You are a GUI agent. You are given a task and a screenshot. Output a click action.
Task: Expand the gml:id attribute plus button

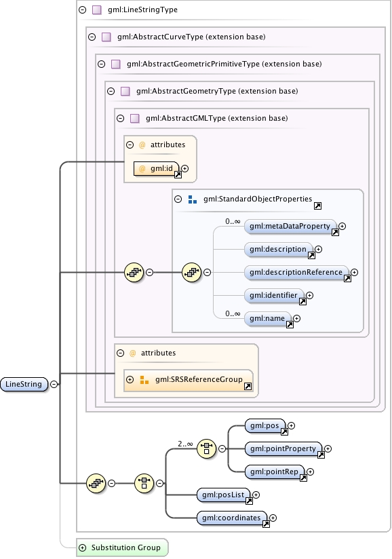184,168
